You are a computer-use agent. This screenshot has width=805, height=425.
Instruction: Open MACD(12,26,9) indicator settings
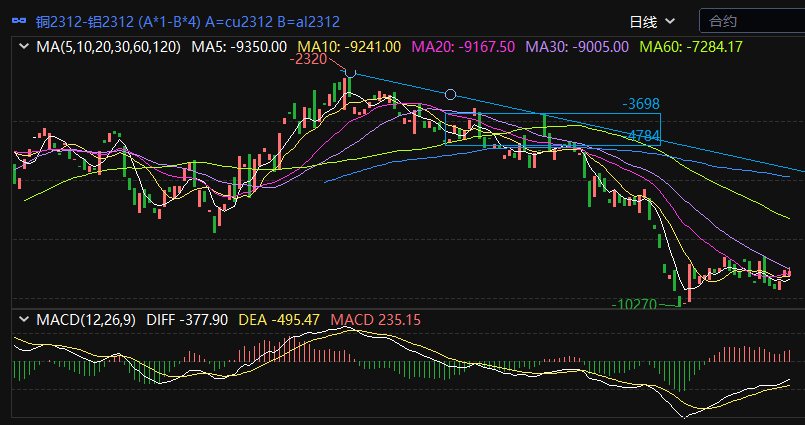(87, 320)
